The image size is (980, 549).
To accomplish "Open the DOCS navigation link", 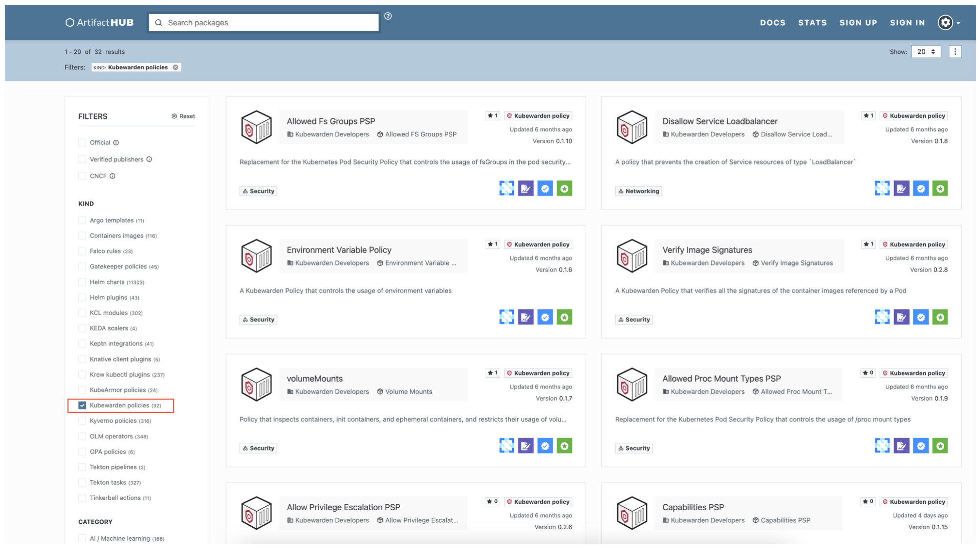I will coord(772,22).
